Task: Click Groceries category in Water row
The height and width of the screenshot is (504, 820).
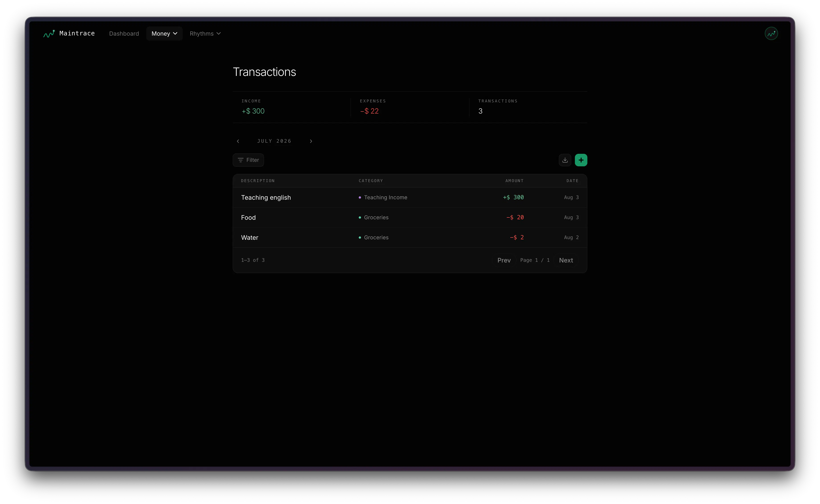Action: coord(376,237)
